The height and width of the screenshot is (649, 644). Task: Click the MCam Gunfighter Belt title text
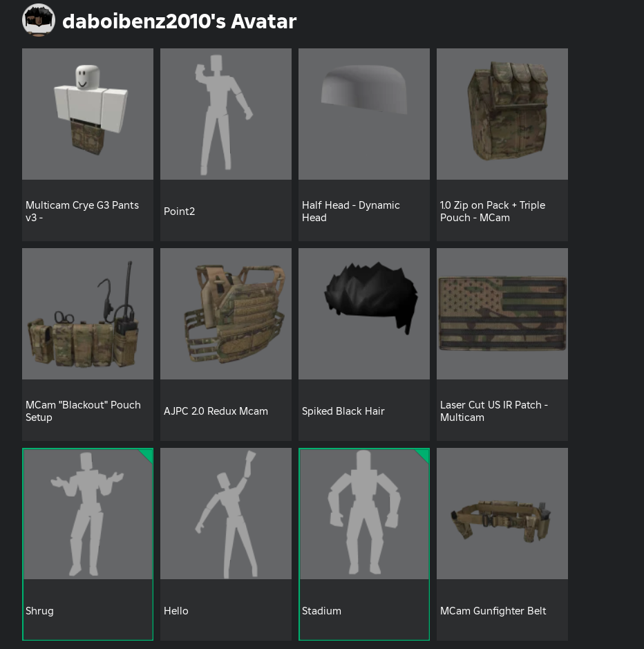(493, 611)
